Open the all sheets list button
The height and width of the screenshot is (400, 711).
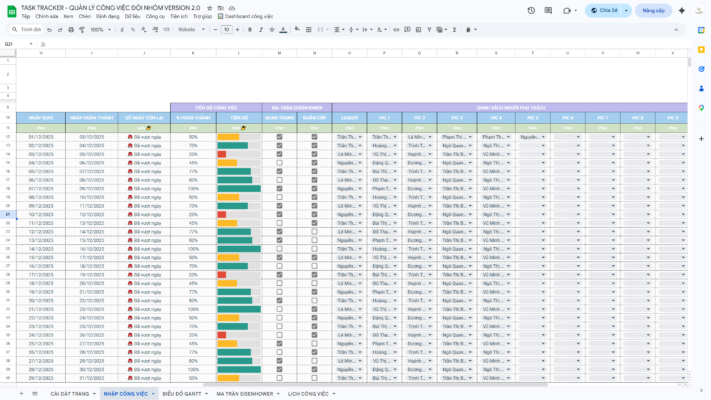(x=35, y=394)
